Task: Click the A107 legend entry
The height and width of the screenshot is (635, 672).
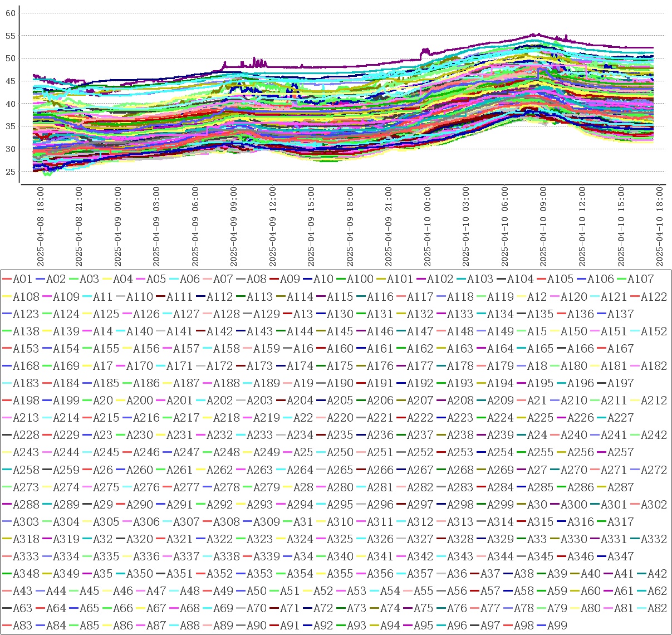Action: coord(640,280)
